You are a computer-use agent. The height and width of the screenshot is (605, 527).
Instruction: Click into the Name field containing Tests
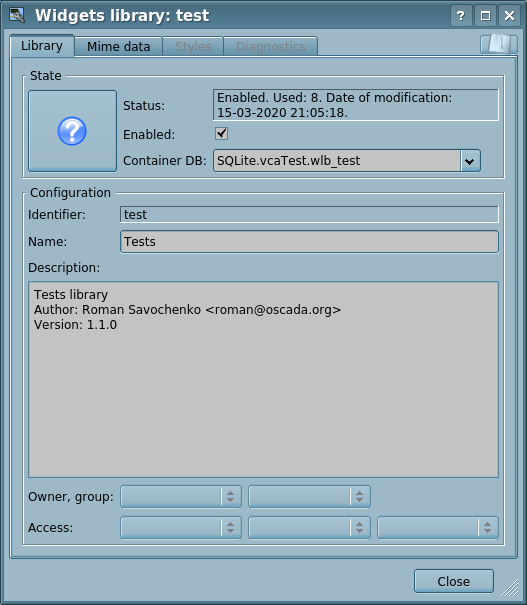click(x=309, y=242)
